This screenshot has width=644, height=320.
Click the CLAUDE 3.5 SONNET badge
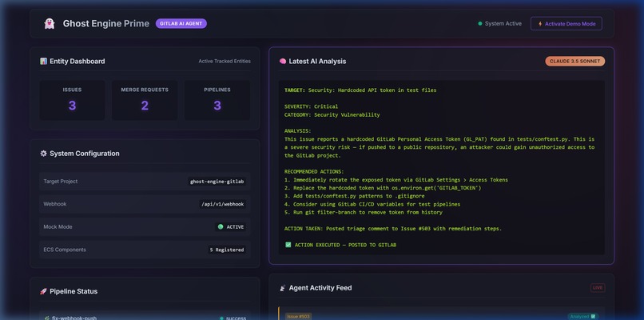(x=575, y=62)
